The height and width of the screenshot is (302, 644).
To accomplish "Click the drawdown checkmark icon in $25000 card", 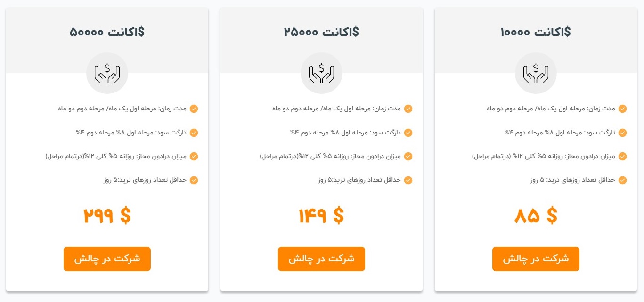I will 408,157.
